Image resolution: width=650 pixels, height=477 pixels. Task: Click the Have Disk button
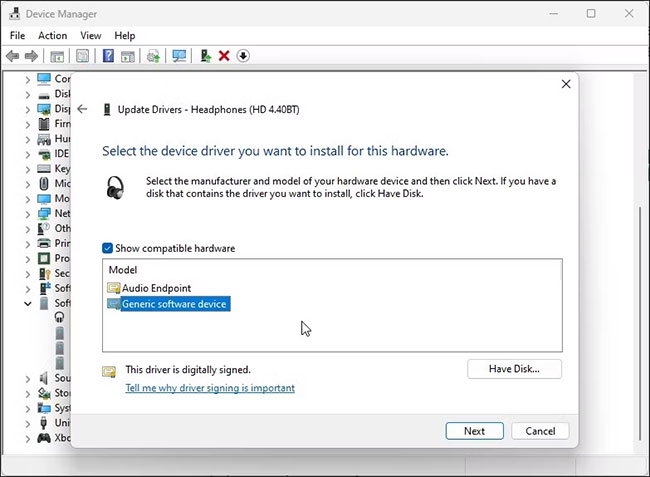(514, 369)
